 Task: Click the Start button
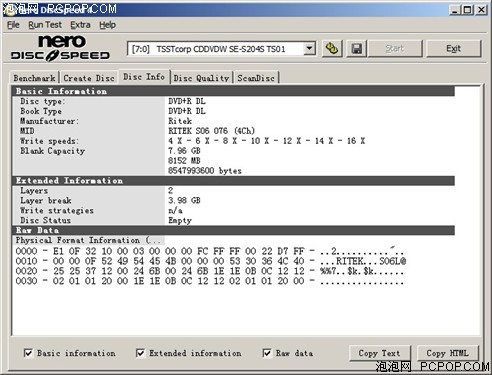395,49
